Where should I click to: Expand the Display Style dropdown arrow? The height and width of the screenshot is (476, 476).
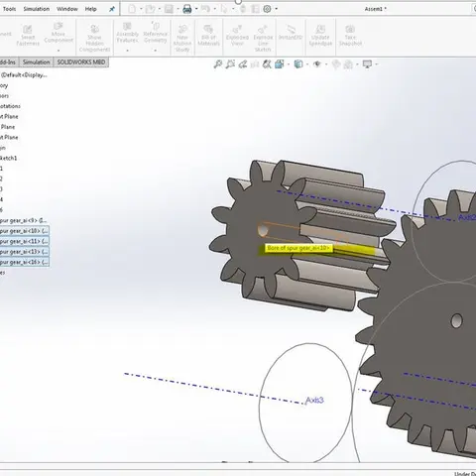pos(307,64)
